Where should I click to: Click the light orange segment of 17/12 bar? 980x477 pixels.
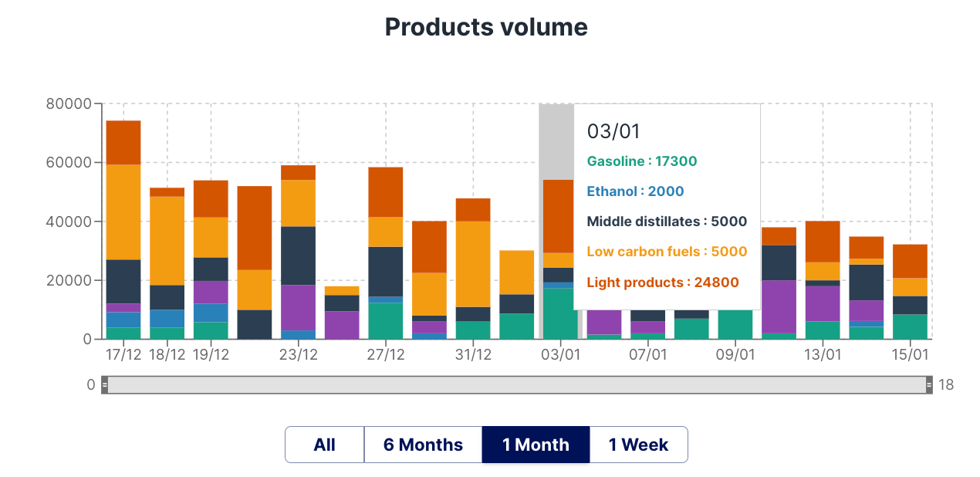click(123, 211)
